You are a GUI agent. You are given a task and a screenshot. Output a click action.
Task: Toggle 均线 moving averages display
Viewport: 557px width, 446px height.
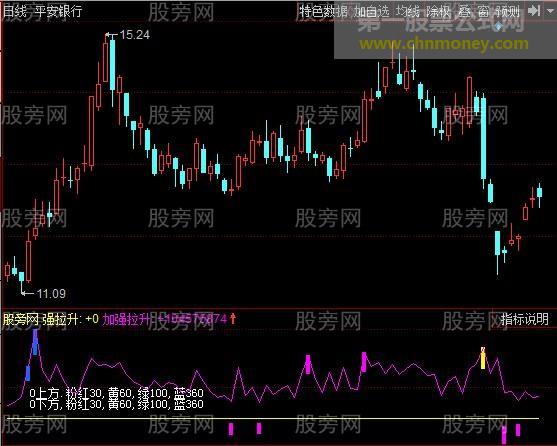coord(408,12)
